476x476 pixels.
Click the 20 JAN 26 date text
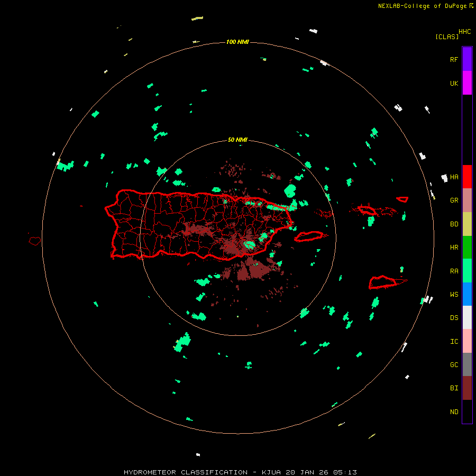point(307,472)
